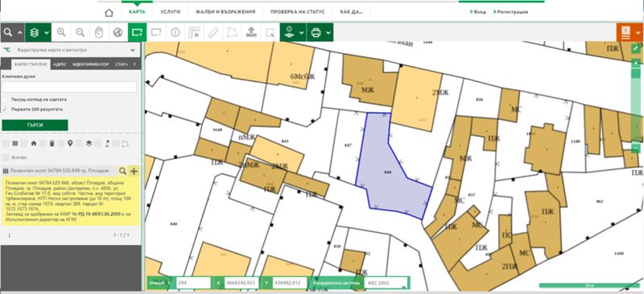Collapse the search panel caret
This screenshot has width=644, height=294.
pos(19,33)
